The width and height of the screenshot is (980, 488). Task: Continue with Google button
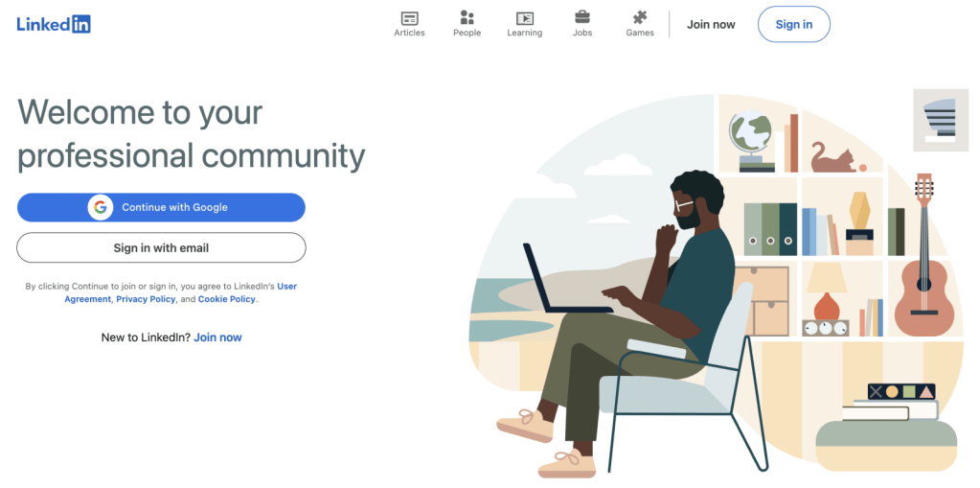point(161,207)
